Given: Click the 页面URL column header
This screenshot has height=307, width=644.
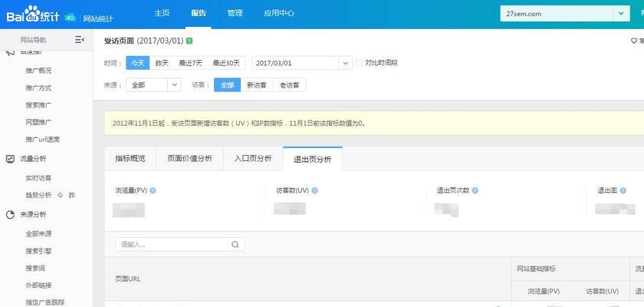Looking at the screenshot, I should [128, 279].
